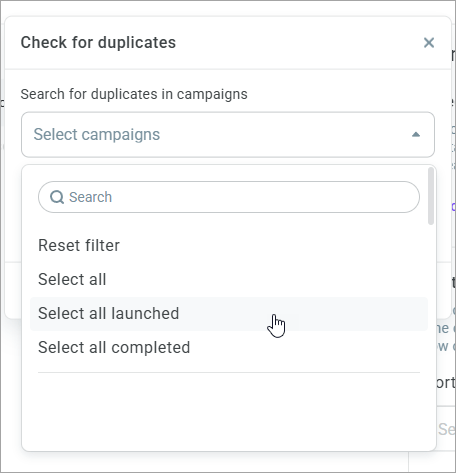Open the Select campaigns dropdown
This screenshot has height=473, width=456.
[x=228, y=135]
